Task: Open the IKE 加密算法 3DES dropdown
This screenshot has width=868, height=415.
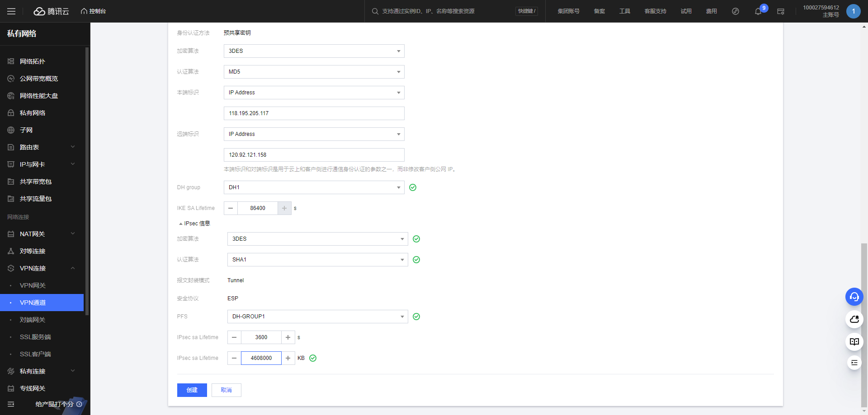Action: (x=314, y=51)
